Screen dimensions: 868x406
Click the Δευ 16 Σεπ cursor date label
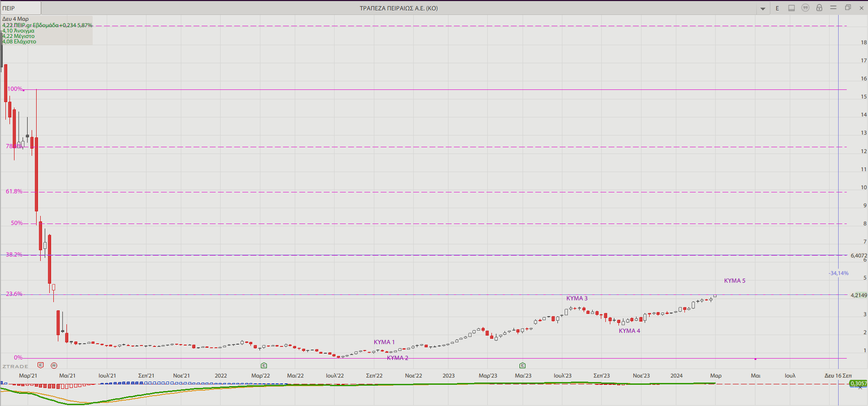(x=838, y=376)
